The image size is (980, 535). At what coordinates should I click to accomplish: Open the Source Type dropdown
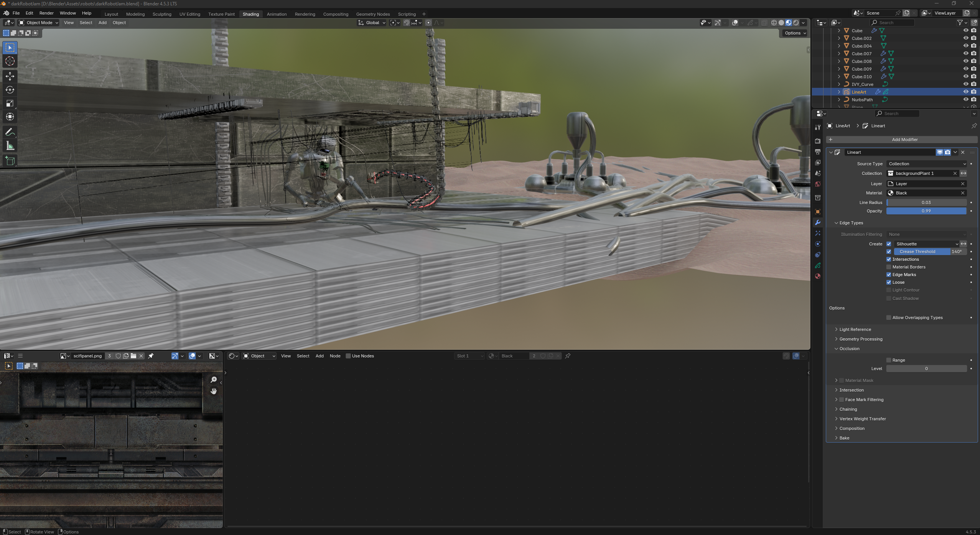coord(926,164)
